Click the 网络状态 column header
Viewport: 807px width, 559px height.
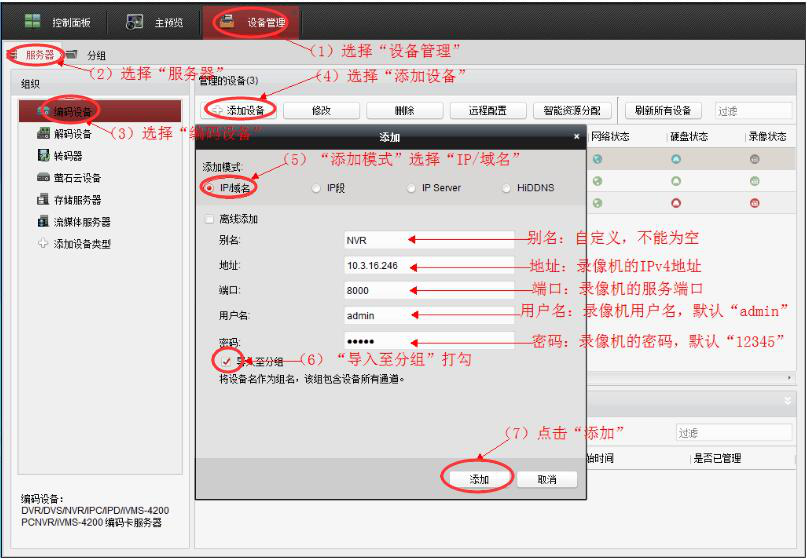[610, 136]
